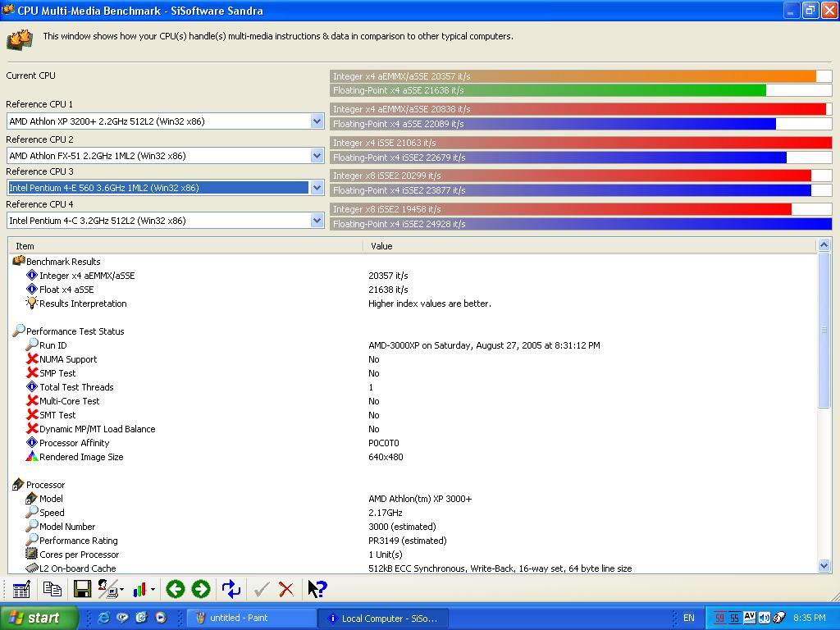Switch to untitled - Paint taskbar button
Screen dimensions: 840x630
point(252,619)
